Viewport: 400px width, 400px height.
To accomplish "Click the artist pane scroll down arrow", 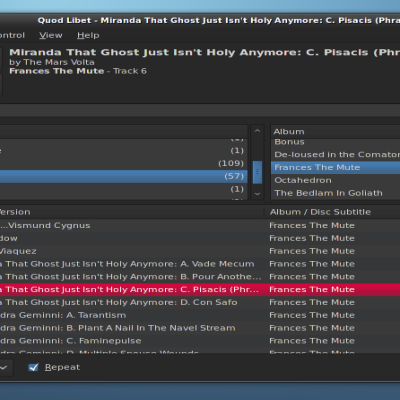I will [x=257, y=193].
